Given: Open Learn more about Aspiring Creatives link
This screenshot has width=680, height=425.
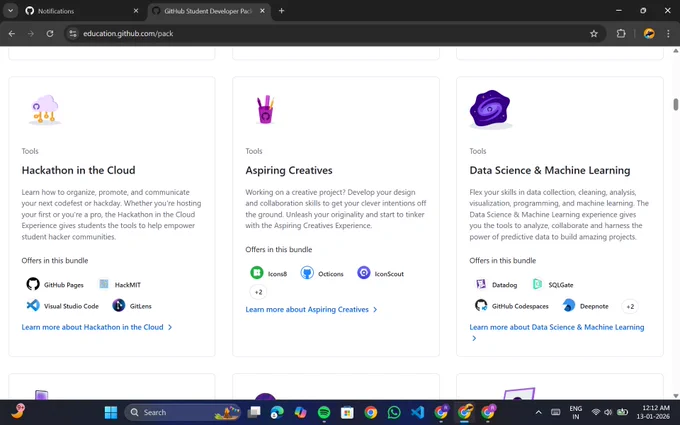Looking at the screenshot, I should click(311, 309).
